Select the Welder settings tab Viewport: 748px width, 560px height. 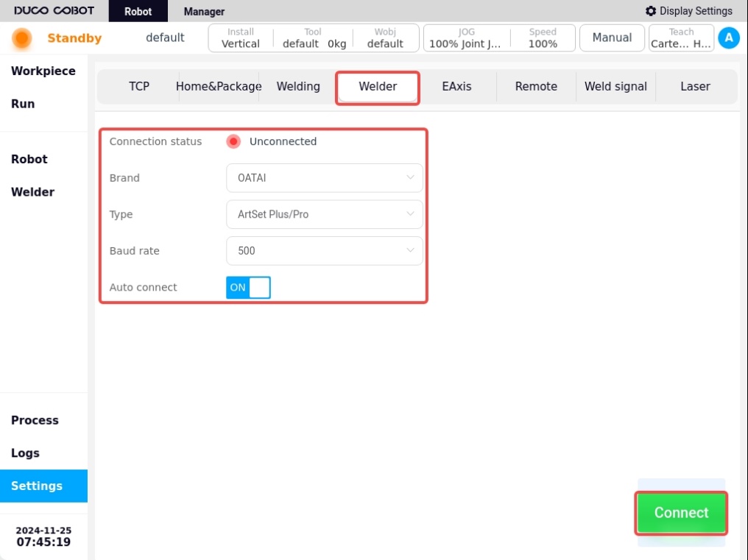click(x=378, y=88)
